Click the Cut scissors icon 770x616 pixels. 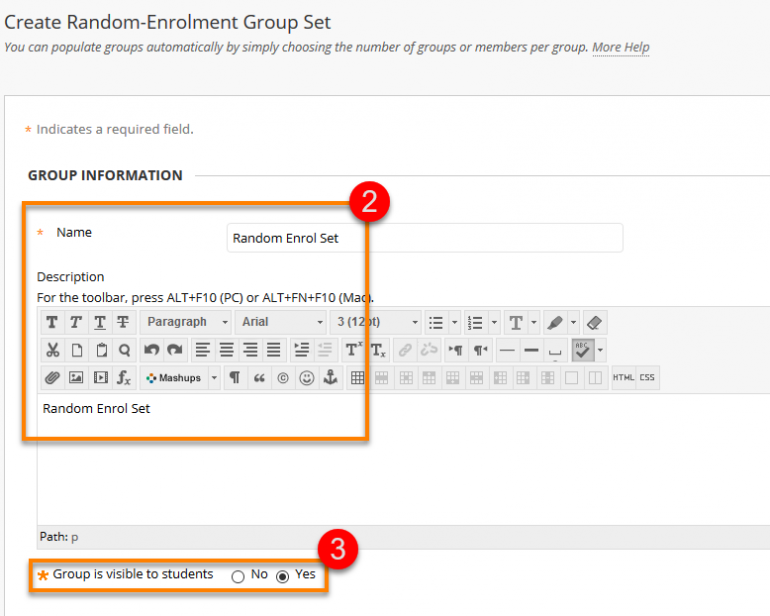(52, 350)
